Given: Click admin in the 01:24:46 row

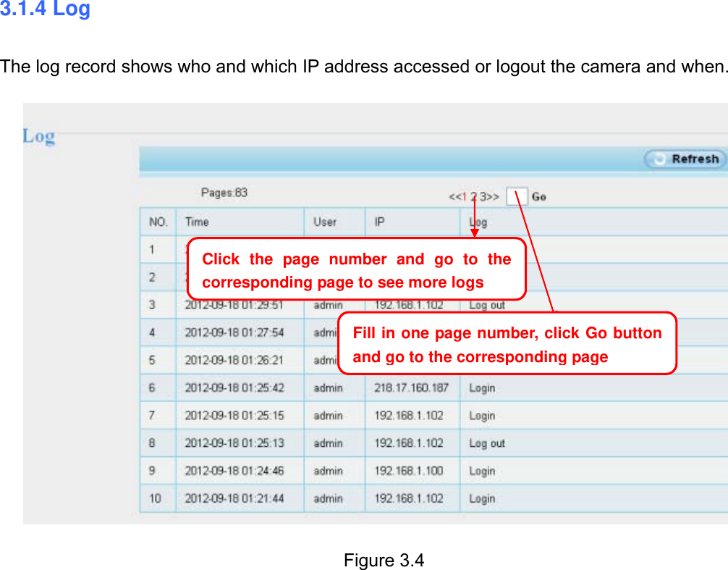Looking at the screenshot, I should (329, 471).
